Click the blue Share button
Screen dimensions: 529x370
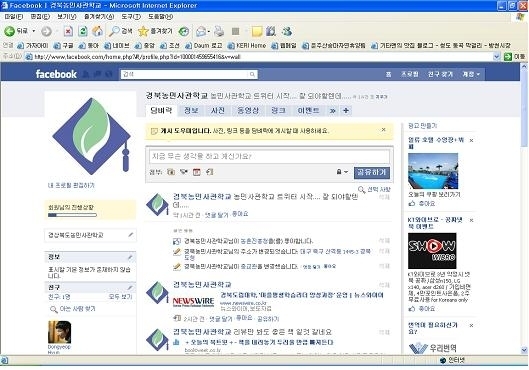(x=372, y=172)
